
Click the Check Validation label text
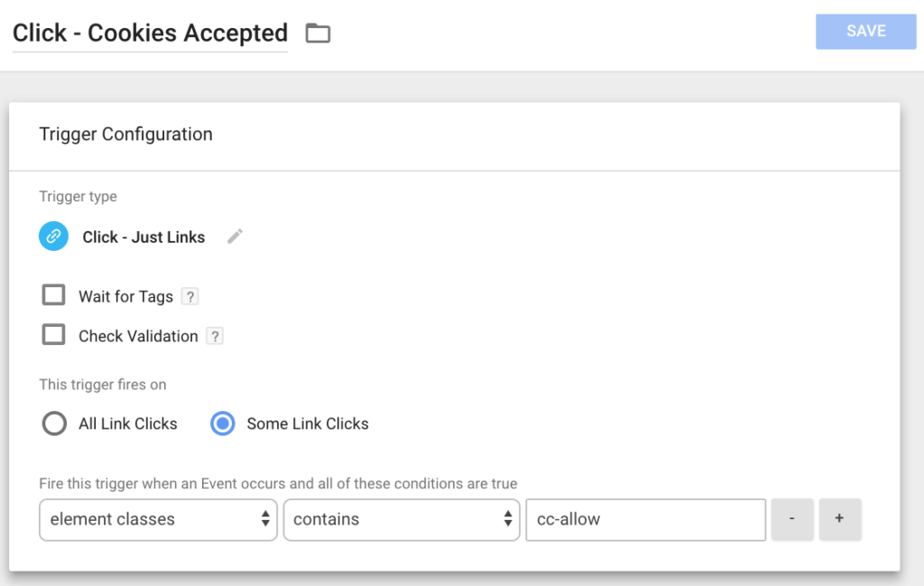[138, 336]
